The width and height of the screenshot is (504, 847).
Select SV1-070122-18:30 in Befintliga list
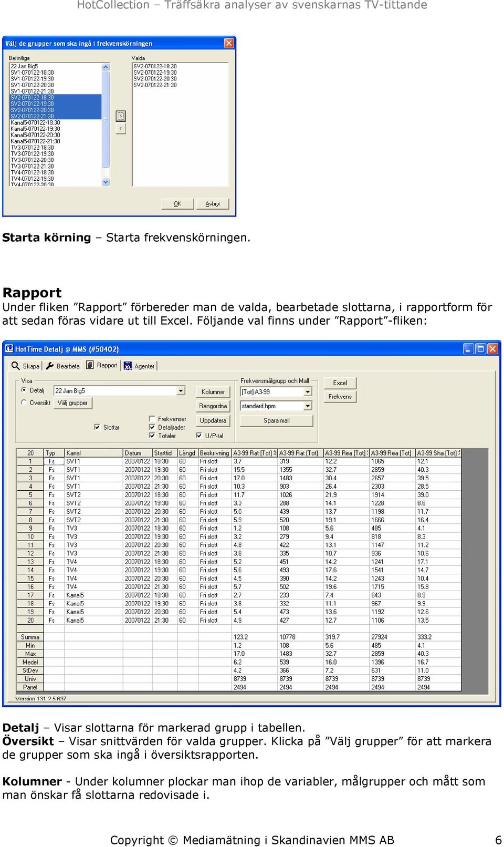click(56, 73)
